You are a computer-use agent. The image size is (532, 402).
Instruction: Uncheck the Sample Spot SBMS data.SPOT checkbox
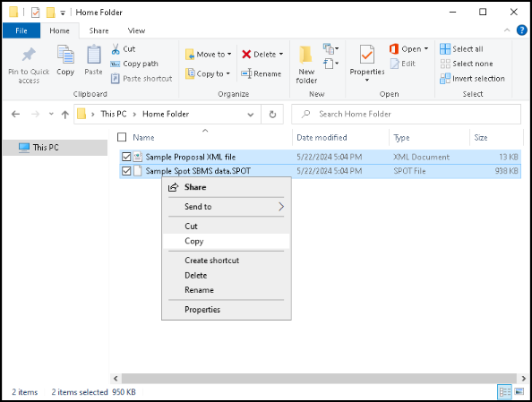pyautogui.click(x=126, y=171)
